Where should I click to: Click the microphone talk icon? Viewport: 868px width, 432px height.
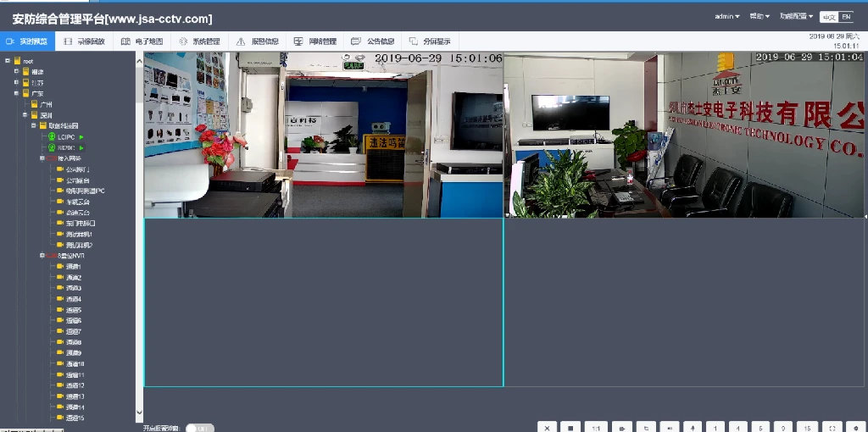pyautogui.click(x=693, y=428)
